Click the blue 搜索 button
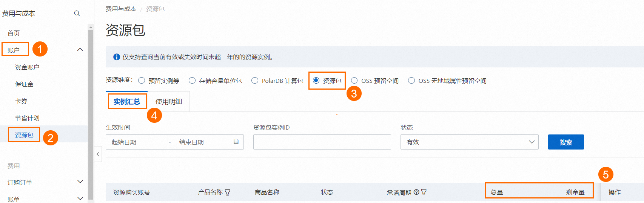The image size is (644, 203). pos(565,142)
